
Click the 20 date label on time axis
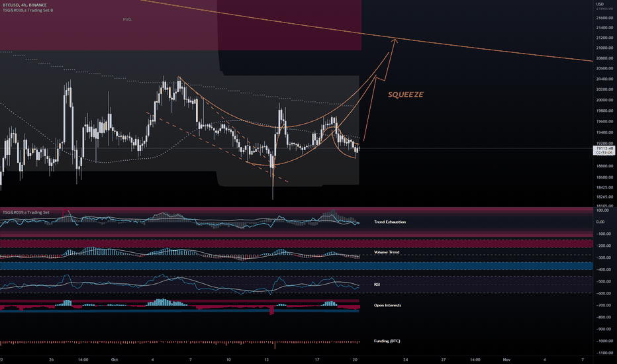(355, 359)
